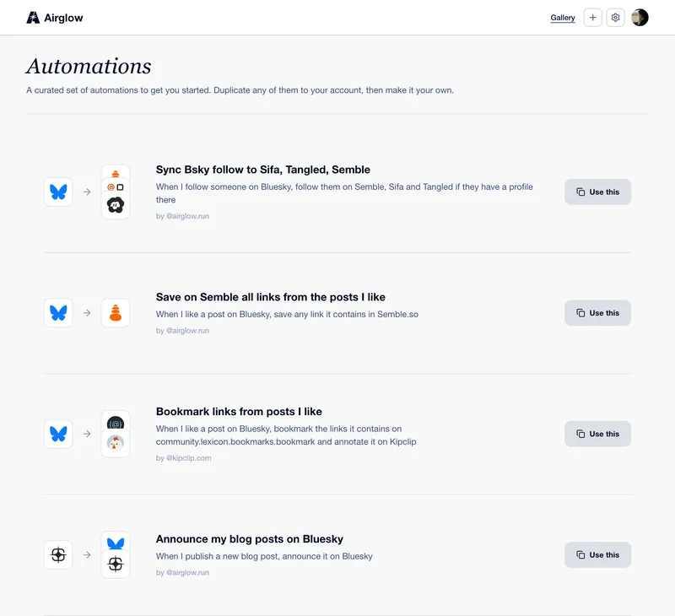Click the Bluesky butterfly icon in the Sync Bsky follow row

click(58, 192)
